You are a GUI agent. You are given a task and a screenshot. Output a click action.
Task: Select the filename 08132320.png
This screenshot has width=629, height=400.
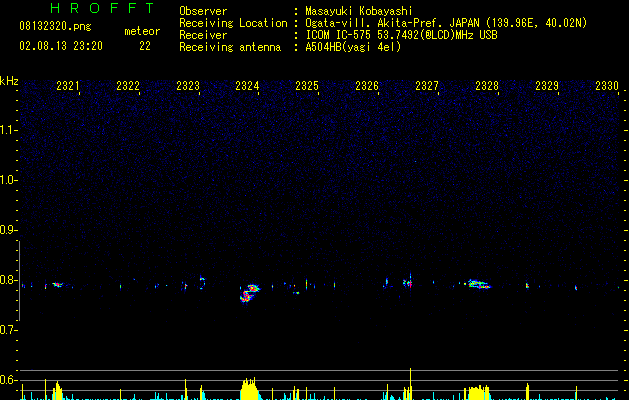pyautogui.click(x=55, y=26)
